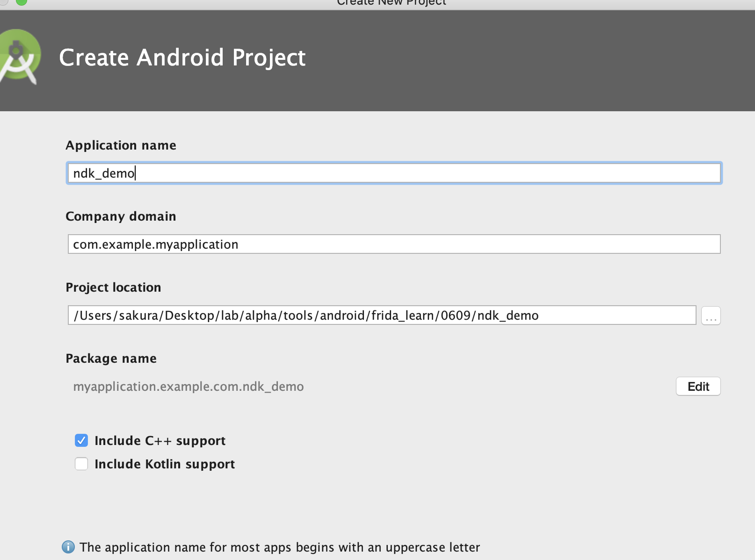Click the package name text myapplication.example.com.ndk_demo
This screenshot has height=560, width=755.
pyautogui.click(x=189, y=387)
